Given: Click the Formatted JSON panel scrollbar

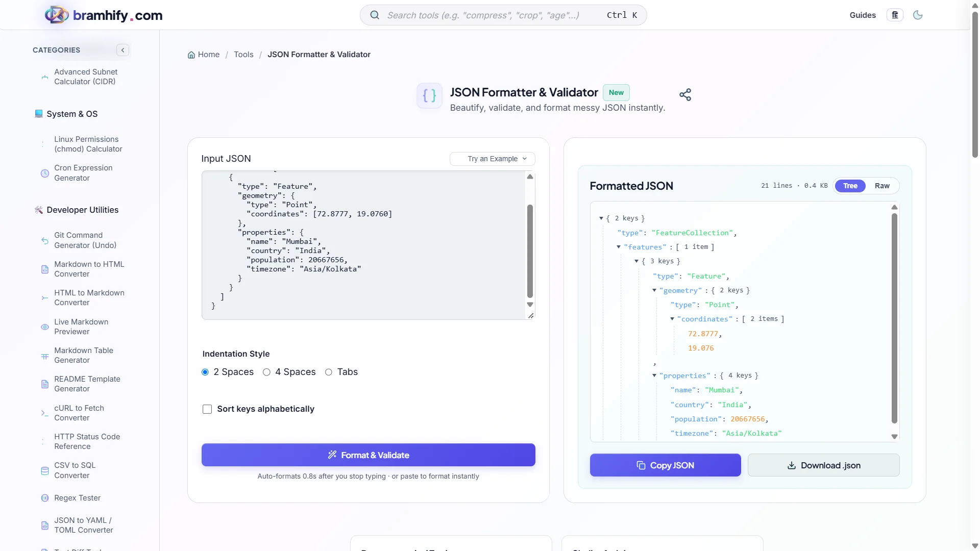Looking at the screenshot, I should tap(894, 318).
